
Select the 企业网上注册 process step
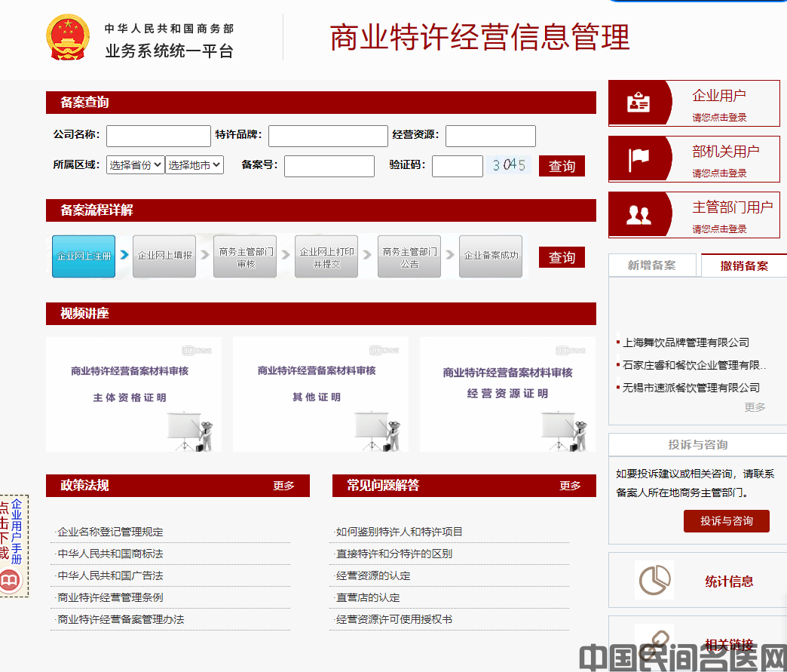(84, 256)
